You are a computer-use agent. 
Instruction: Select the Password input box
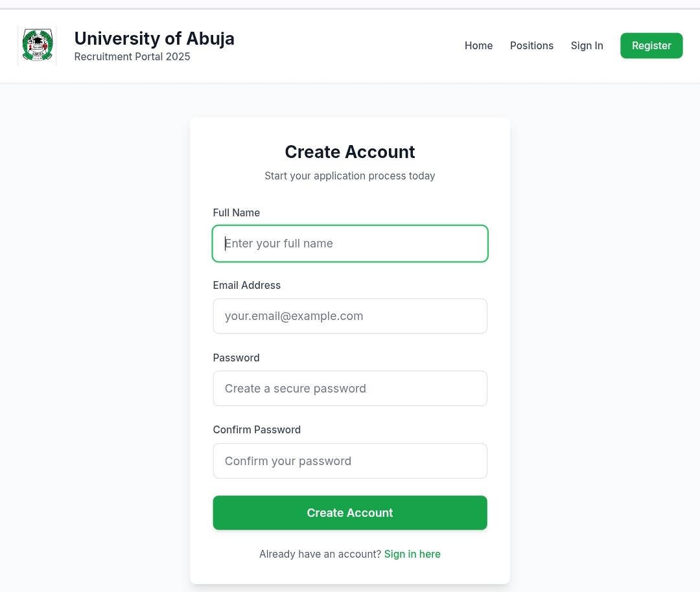point(350,389)
